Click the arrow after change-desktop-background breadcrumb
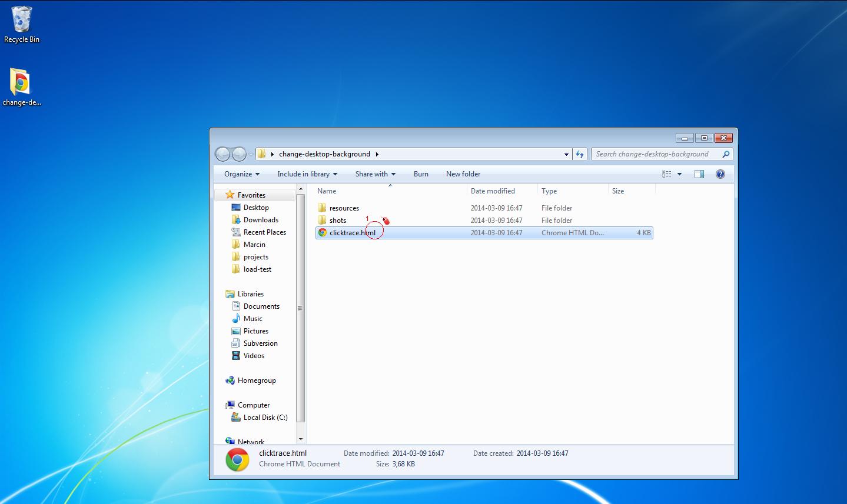 [x=377, y=154]
